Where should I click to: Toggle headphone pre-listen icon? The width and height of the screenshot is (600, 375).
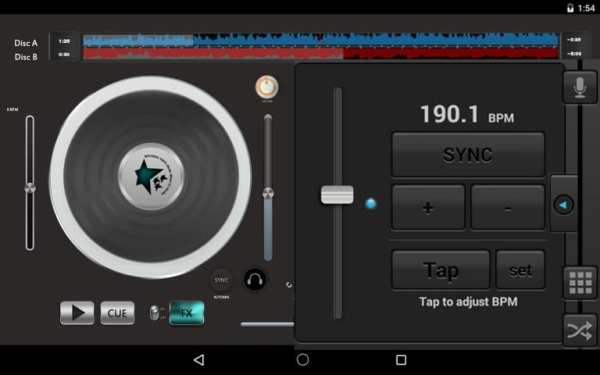point(254,280)
